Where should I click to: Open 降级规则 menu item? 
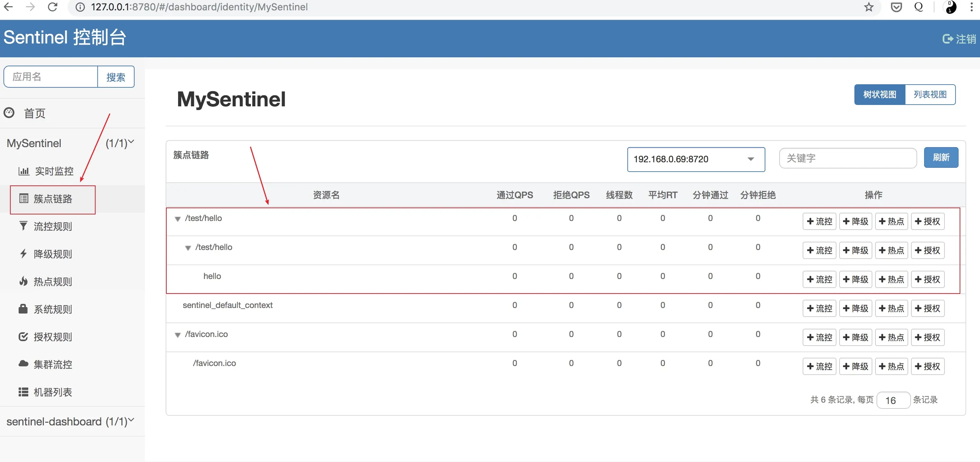tap(52, 254)
